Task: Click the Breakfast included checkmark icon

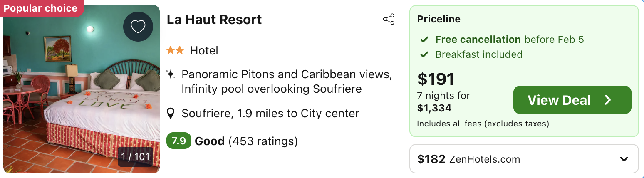Action: click(x=424, y=54)
